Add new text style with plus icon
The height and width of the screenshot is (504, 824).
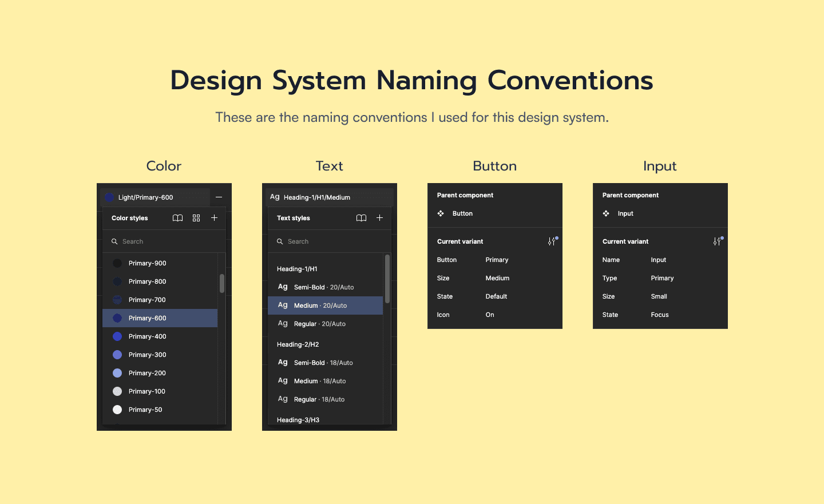tap(379, 218)
